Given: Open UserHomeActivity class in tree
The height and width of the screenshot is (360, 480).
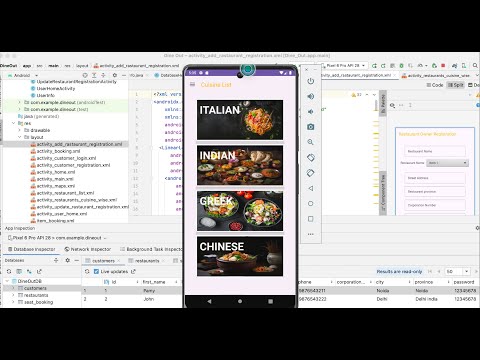Looking at the screenshot, I should coord(56,88).
